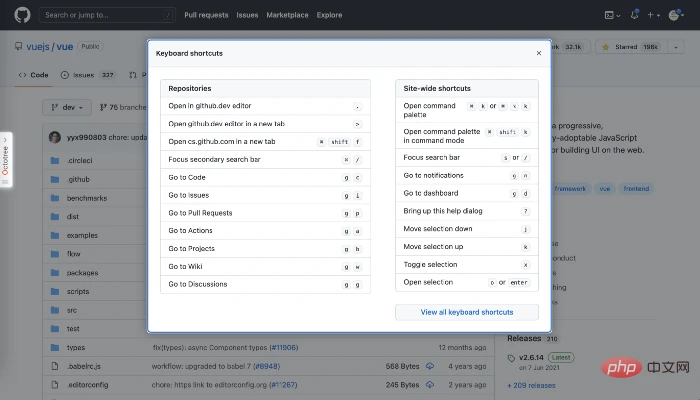Click the v2.6.14 release tag icon

pyautogui.click(x=513, y=357)
